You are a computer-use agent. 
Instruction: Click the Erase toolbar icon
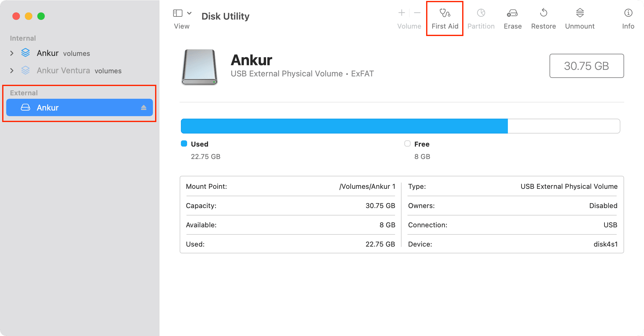tap(512, 13)
